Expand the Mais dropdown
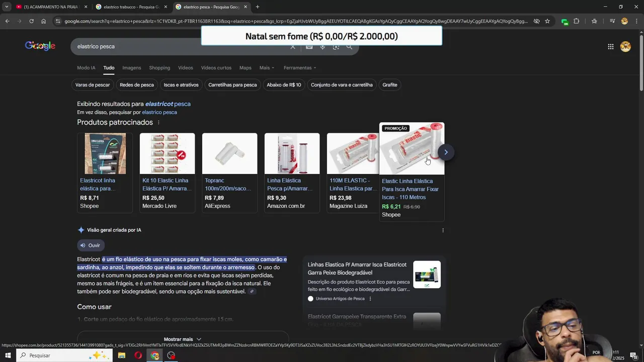The height and width of the screenshot is (362, 644). click(x=267, y=68)
